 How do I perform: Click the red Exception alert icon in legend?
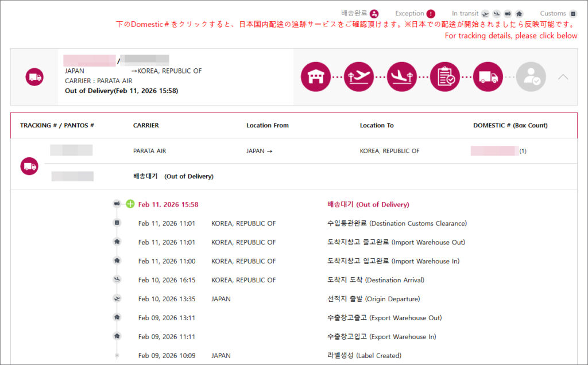(x=431, y=14)
